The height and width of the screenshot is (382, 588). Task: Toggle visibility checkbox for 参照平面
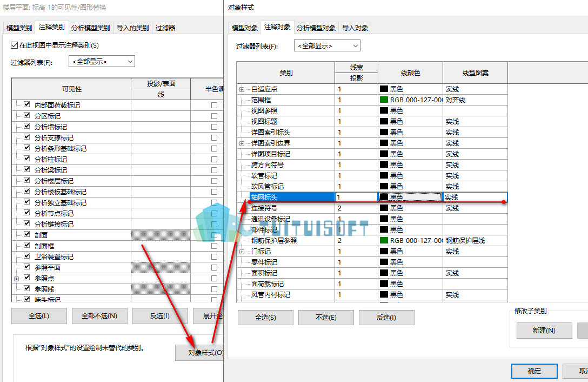26,267
